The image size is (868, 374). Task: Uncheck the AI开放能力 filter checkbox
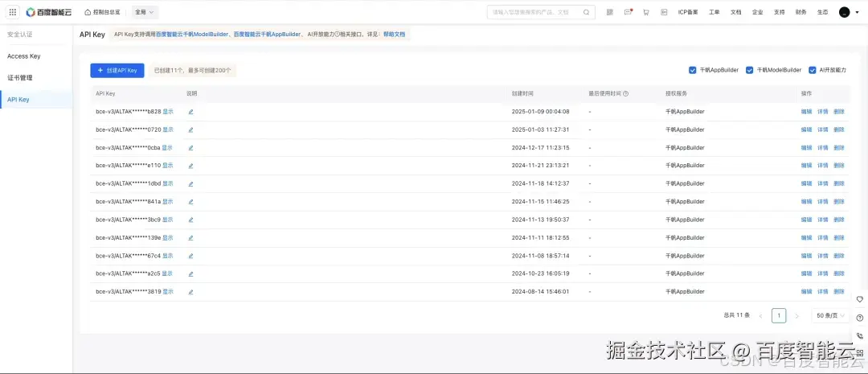[813, 70]
